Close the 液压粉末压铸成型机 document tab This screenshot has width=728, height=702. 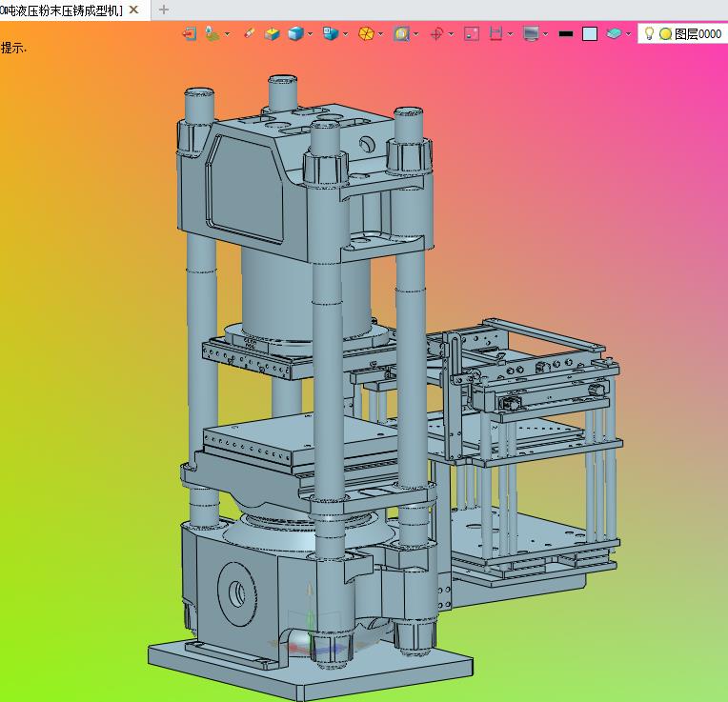133,10
